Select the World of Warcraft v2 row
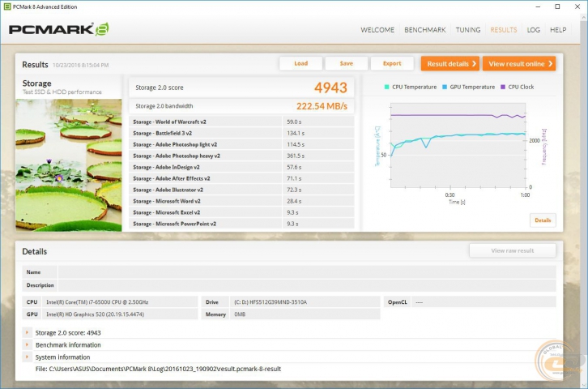The width and height of the screenshot is (588, 389). [x=242, y=122]
